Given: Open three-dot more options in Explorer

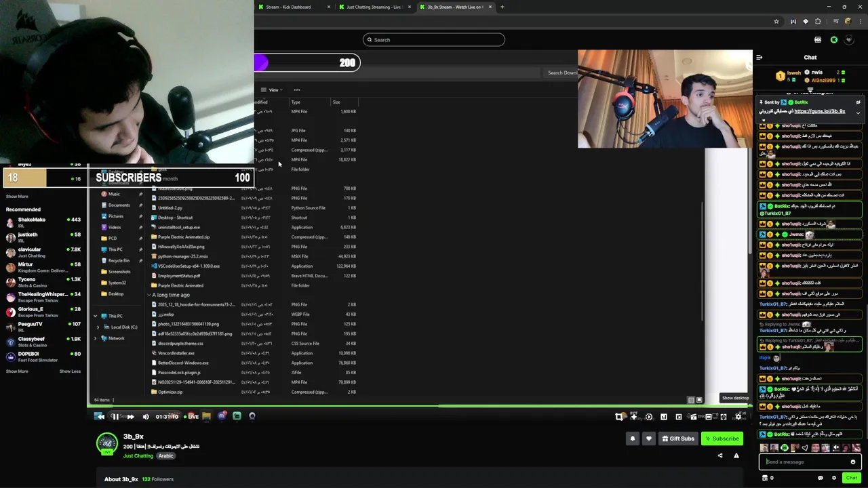Looking at the screenshot, I should 296,90.
